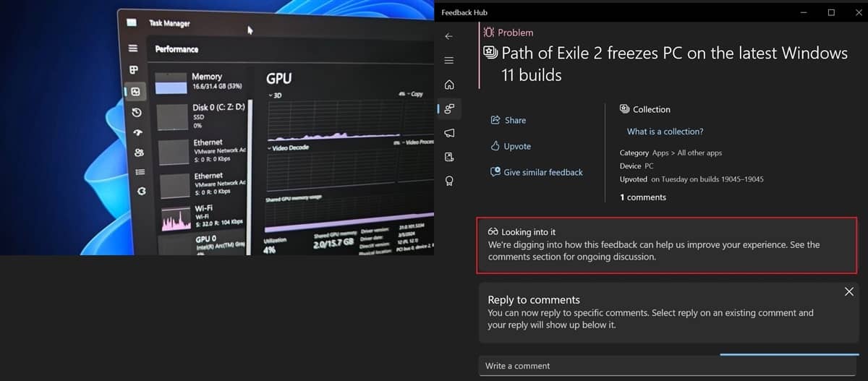Click the back arrow in Feedback Hub
Screen dimensions: 868x381
pos(448,36)
